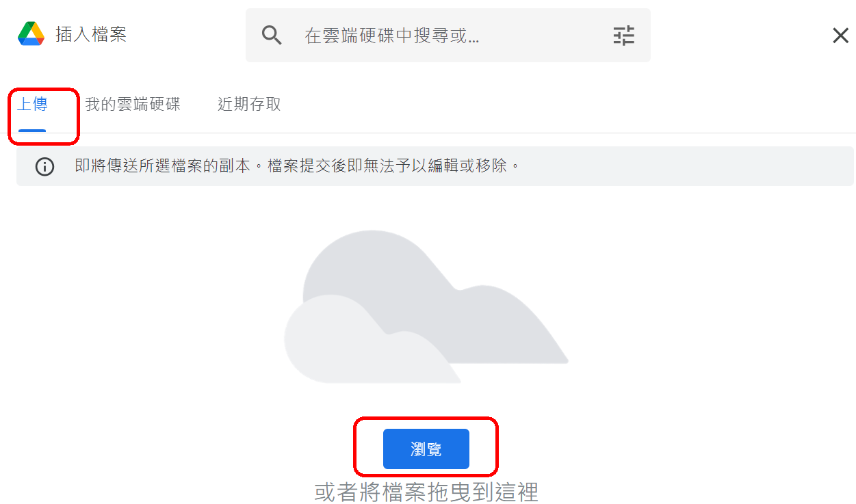Screen dimensions: 856x504
Task: Focus the 在雲端硬碟中搜尋或 search field
Action: tap(392, 36)
